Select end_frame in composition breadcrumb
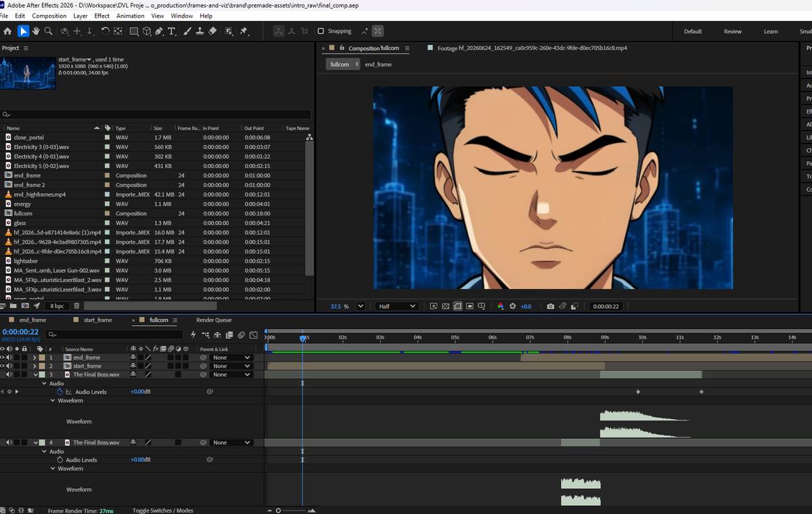The width and height of the screenshot is (812, 514). pyautogui.click(x=378, y=64)
